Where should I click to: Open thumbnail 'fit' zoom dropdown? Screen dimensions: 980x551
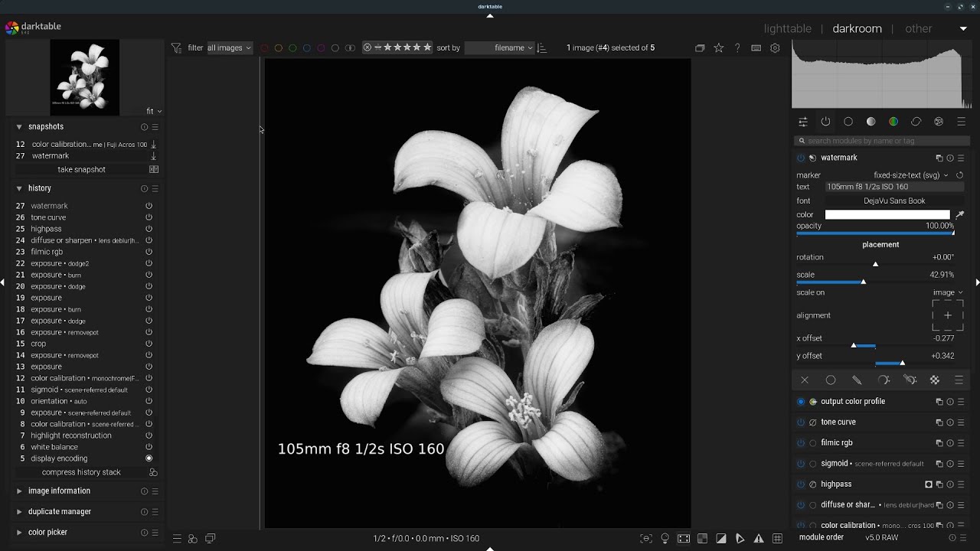(154, 112)
